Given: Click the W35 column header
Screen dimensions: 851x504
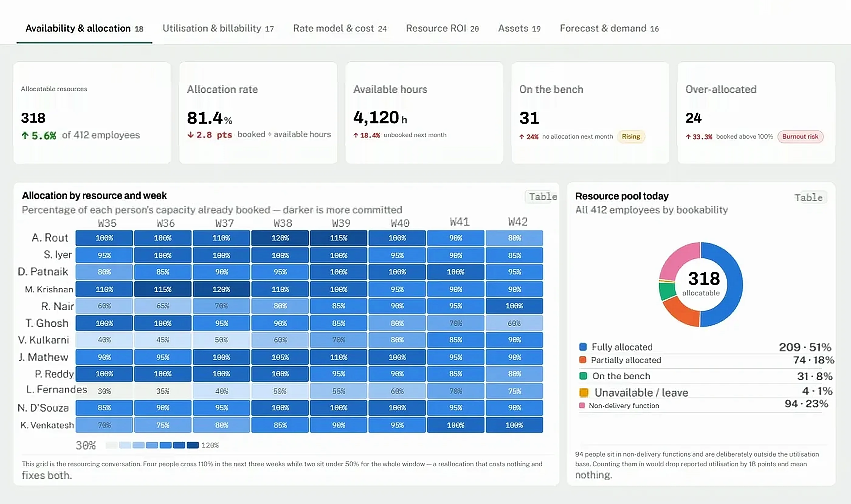Looking at the screenshot, I should 107,223.
